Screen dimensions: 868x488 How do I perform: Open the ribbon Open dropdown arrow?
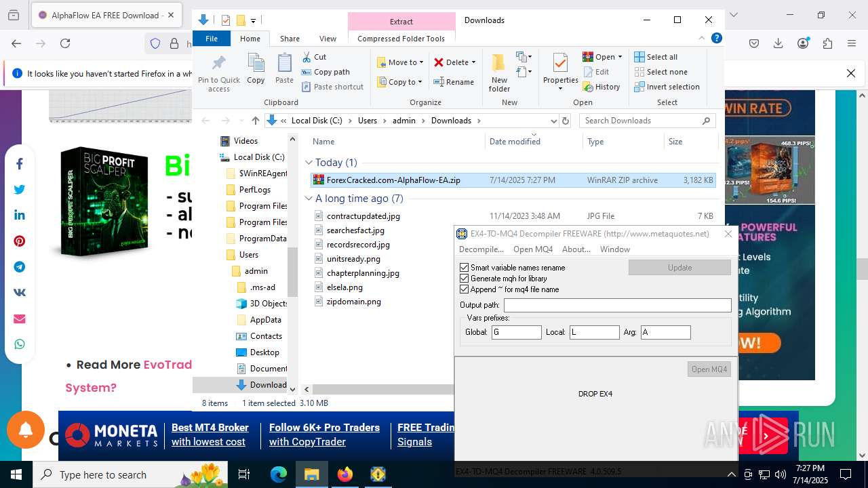click(x=620, y=57)
